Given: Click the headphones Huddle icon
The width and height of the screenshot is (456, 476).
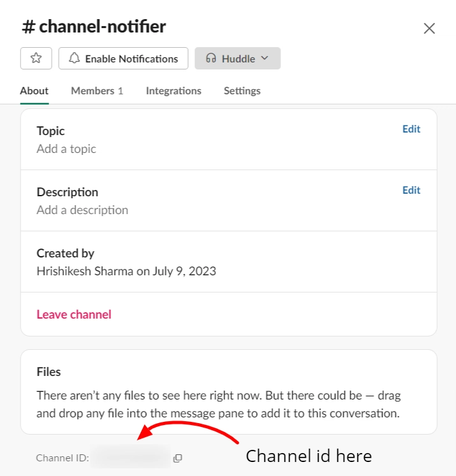Looking at the screenshot, I should pyautogui.click(x=211, y=59).
